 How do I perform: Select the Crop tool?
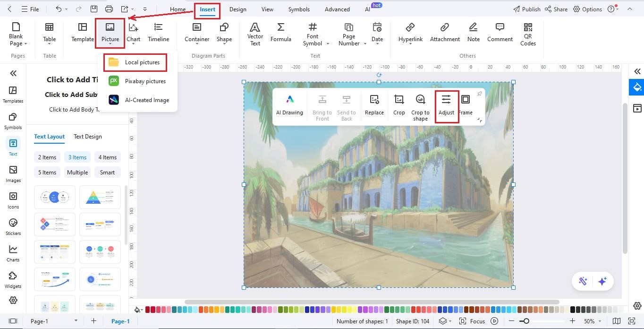[399, 105]
